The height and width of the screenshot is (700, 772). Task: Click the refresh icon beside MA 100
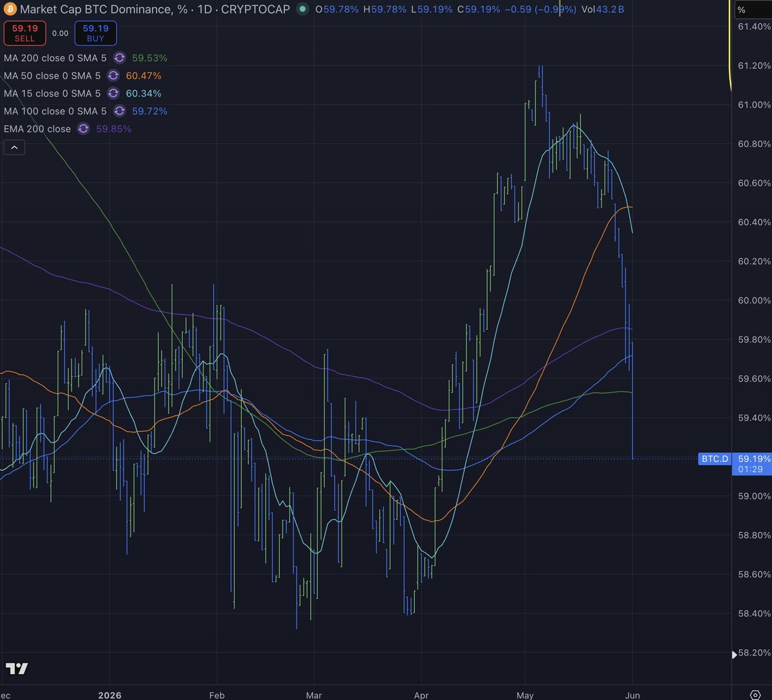120,111
